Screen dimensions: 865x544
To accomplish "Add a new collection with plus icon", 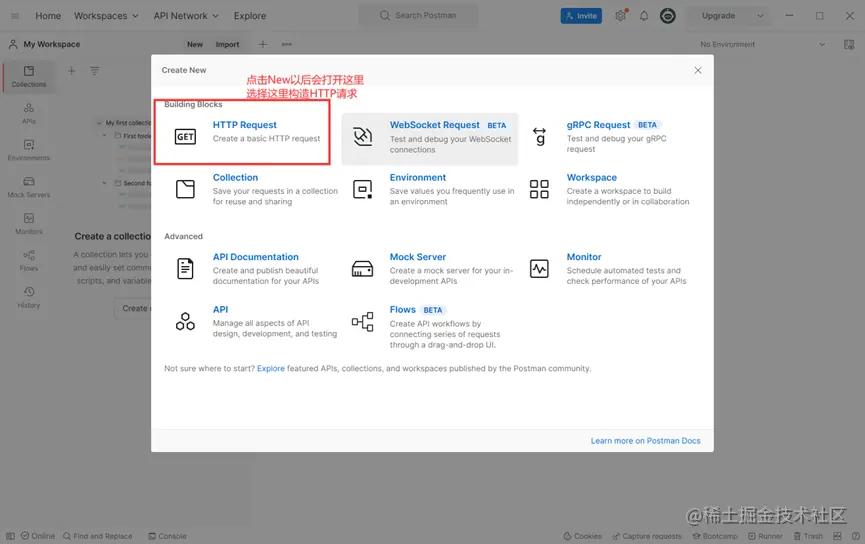I will pos(71,71).
